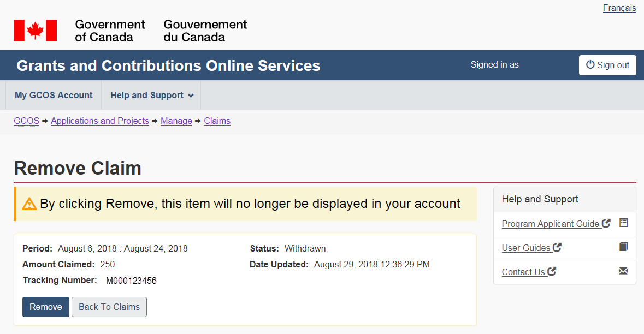Click the yellow warning triangle icon
This screenshot has width=644, height=334.
pos(29,204)
